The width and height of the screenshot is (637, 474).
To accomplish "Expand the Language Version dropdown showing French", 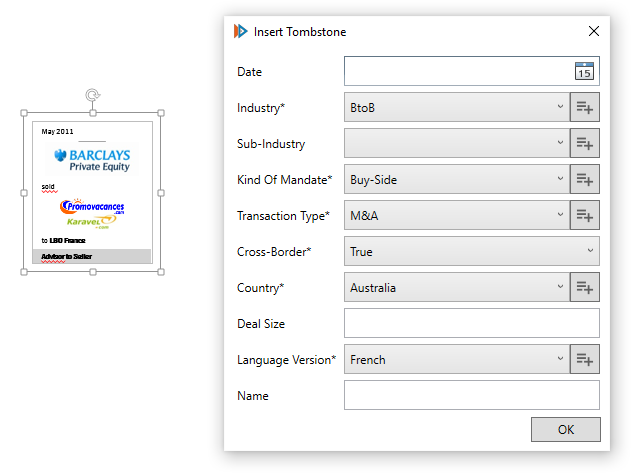I will coord(456,359).
